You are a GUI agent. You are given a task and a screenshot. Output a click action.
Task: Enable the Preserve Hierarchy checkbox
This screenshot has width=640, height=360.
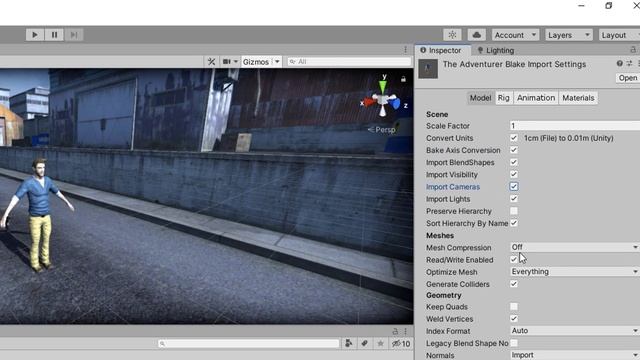pos(514,211)
